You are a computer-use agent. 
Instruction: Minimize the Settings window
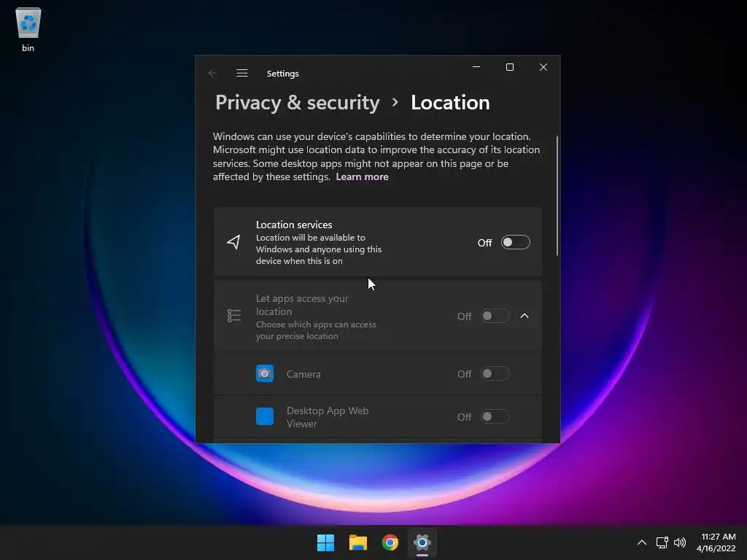[476, 67]
